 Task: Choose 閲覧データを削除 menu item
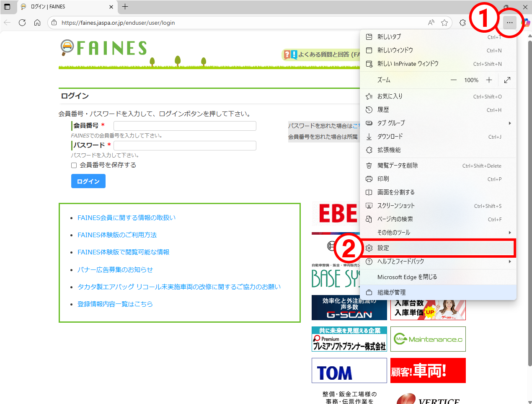pyautogui.click(x=438, y=166)
